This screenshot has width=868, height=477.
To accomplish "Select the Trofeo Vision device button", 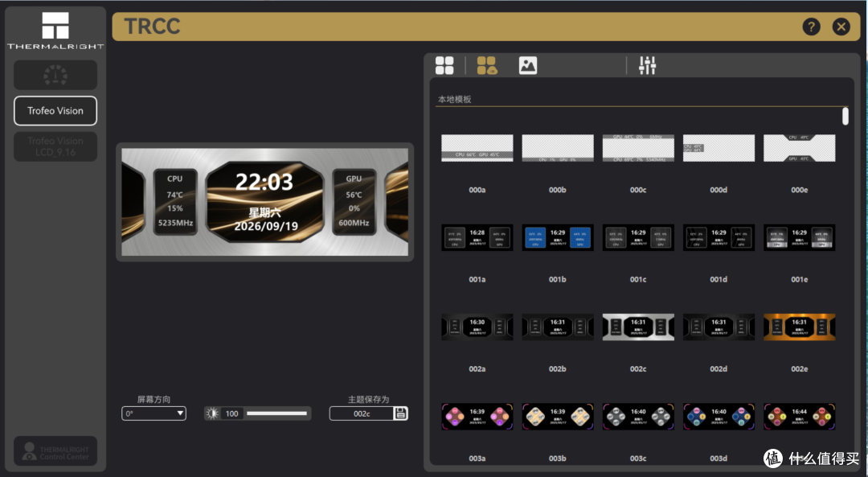I will click(55, 111).
